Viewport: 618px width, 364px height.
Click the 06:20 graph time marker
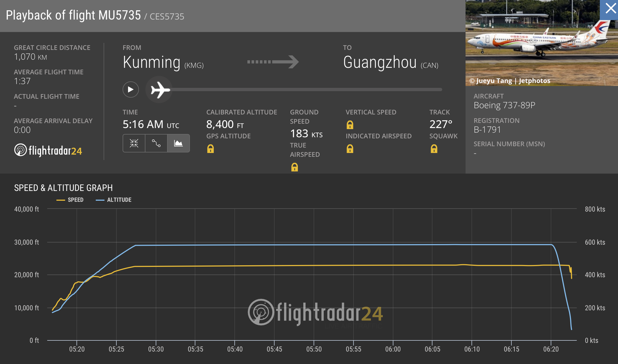click(x=551, y=349)
